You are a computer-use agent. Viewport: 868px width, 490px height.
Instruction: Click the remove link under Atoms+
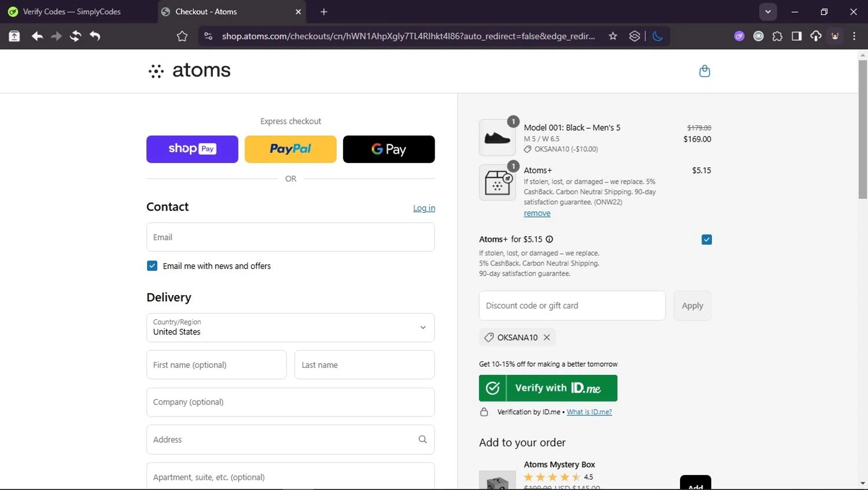[x=537, y=213]
